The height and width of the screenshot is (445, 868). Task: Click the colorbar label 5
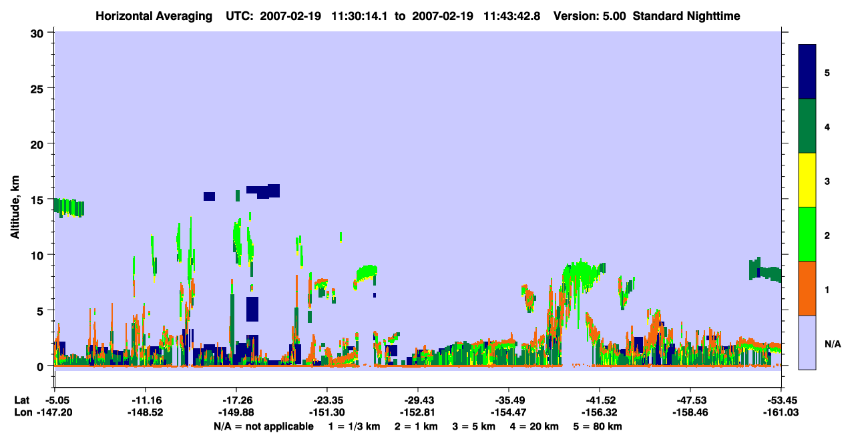coord(827,73)
